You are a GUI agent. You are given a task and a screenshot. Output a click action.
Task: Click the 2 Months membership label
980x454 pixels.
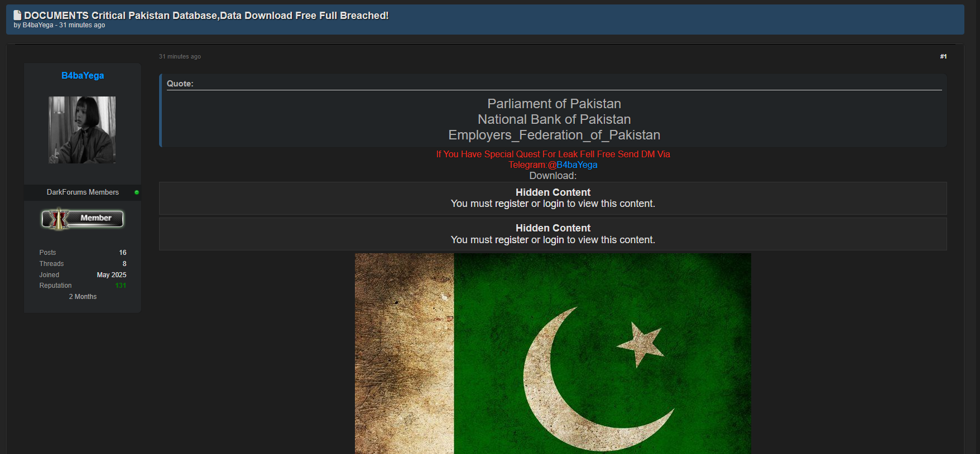click(x=83, y=297)
